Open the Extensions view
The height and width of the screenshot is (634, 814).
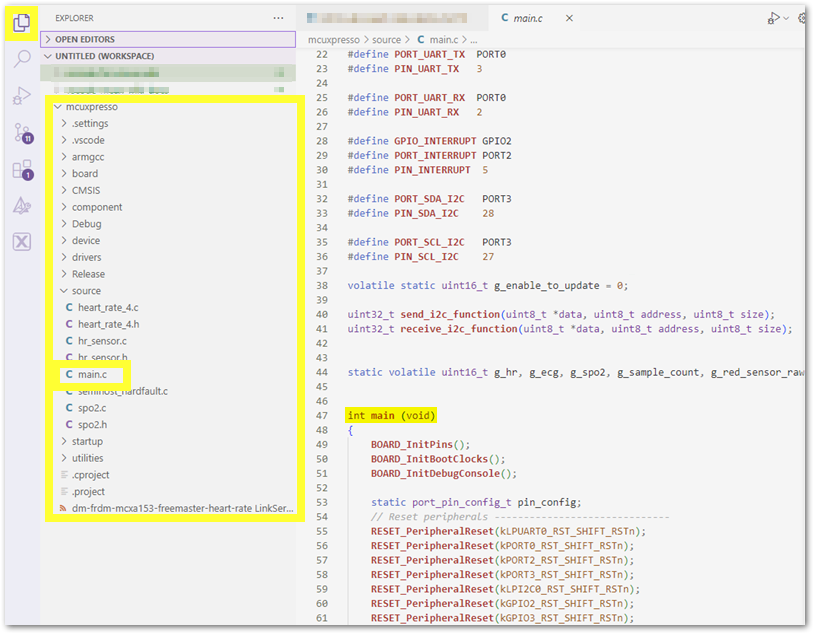click(x=21, y=169)
